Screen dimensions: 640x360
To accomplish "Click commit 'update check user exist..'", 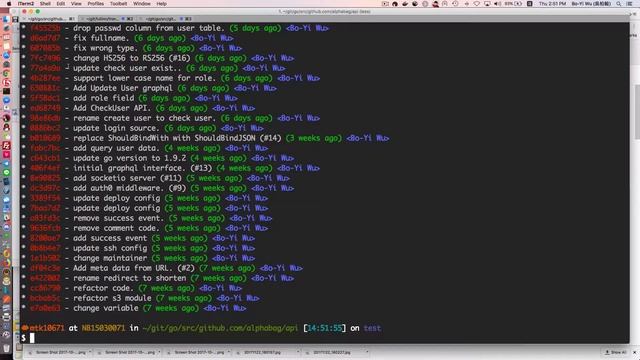I will point(128,68).
